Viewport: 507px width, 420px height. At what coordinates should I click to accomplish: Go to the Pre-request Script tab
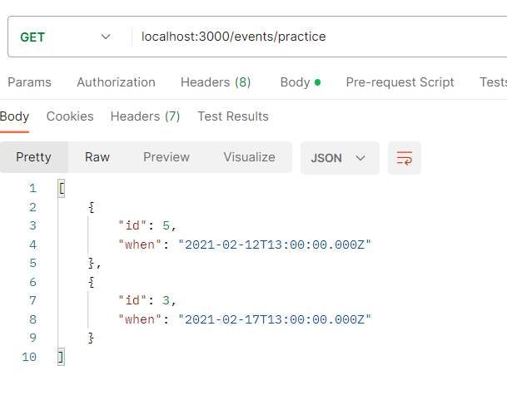pos(400,82)
